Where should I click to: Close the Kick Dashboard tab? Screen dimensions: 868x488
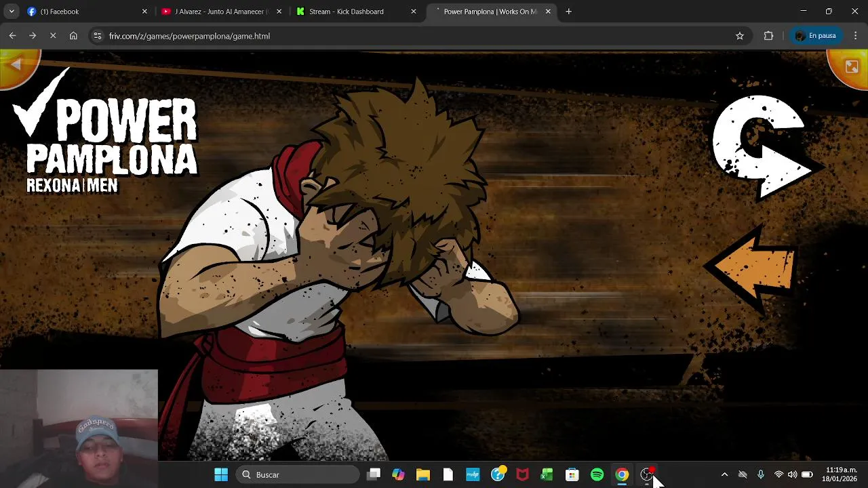[414, 12]
